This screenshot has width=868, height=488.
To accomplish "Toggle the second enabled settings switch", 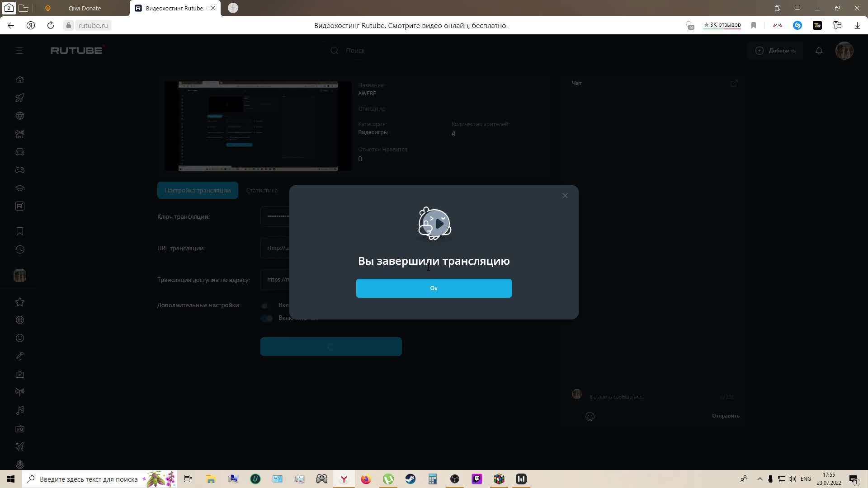I will pyautogui.click(x=267, y=318).
